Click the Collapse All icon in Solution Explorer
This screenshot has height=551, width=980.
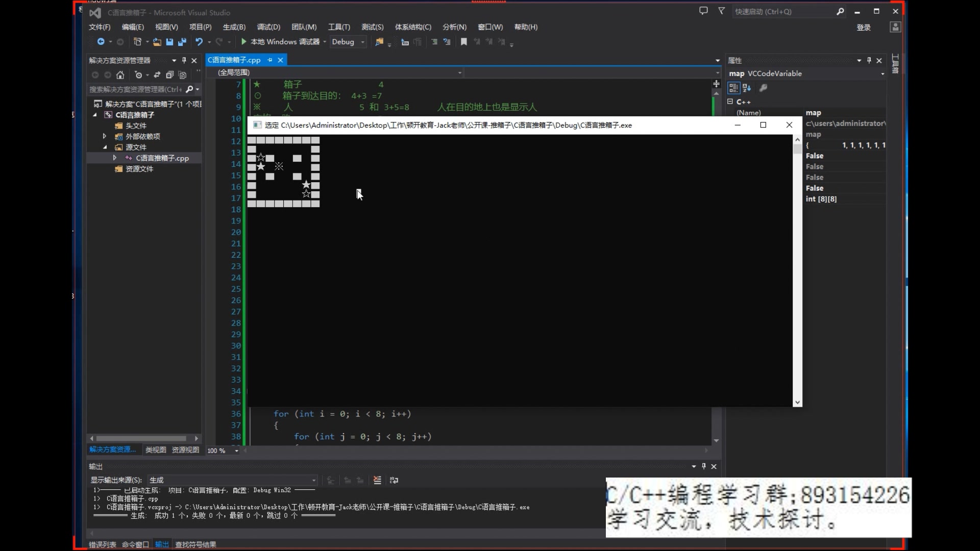[x=169, y=75]
